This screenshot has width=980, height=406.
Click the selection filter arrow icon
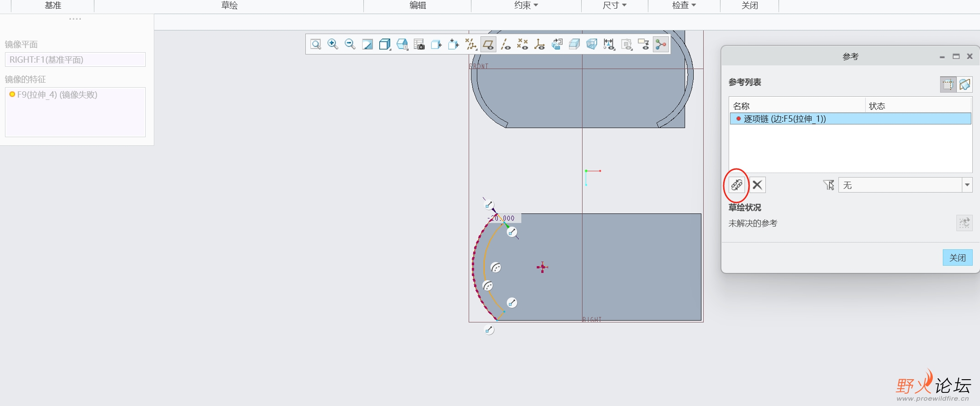(828, 185)
